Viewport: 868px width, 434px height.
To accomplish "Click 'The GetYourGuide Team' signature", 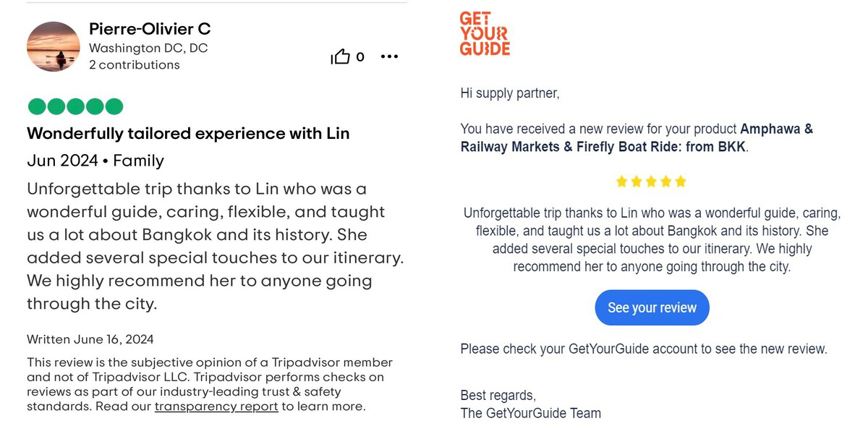I will [x=530, y=414].
